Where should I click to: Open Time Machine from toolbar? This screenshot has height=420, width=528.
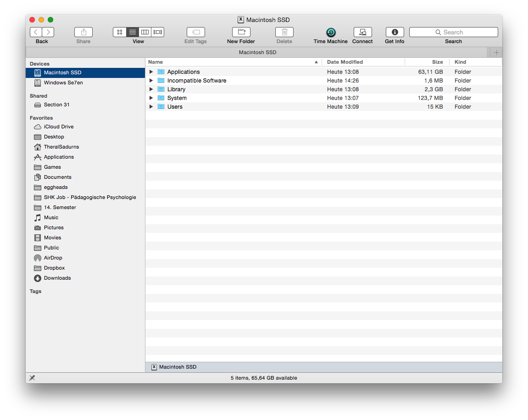331,32
